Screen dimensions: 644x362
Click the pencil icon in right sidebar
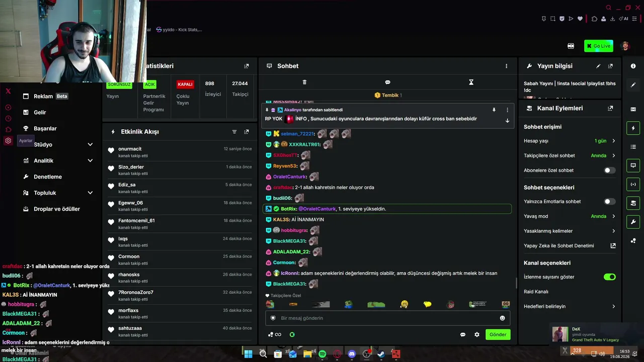click(x=633, y=85)
